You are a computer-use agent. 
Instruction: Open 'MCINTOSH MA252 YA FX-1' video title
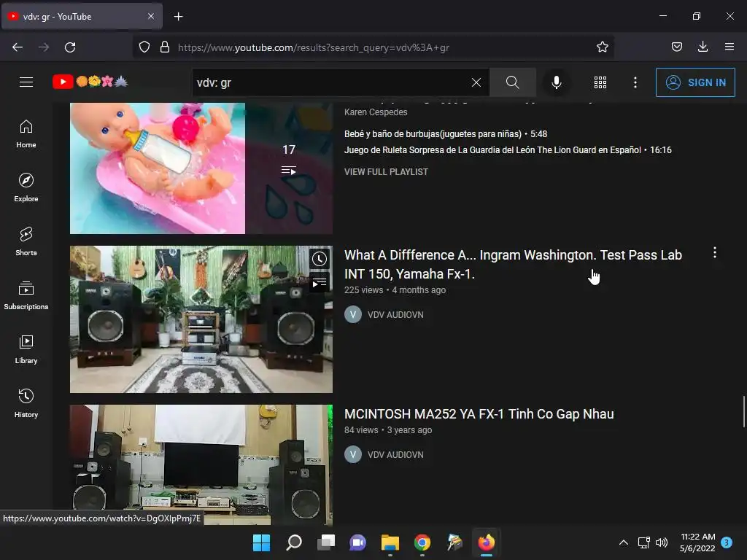(479, 414)
